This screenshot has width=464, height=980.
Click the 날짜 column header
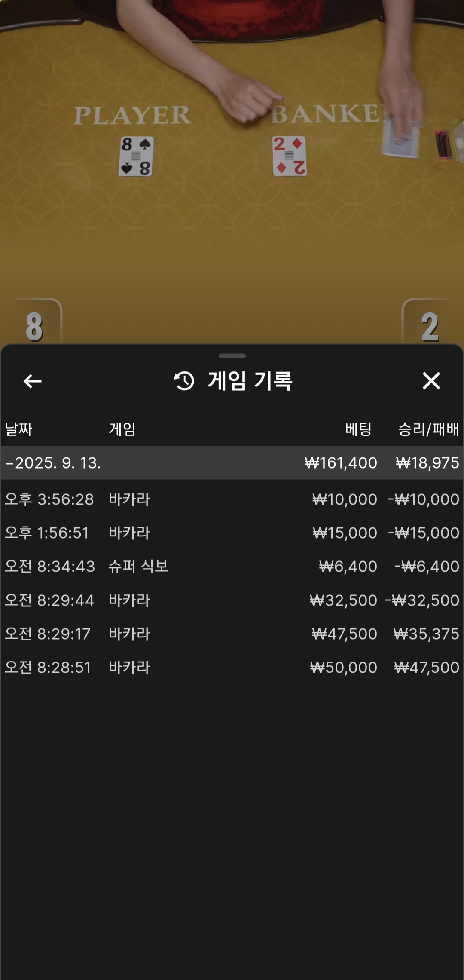pos(19,429)
